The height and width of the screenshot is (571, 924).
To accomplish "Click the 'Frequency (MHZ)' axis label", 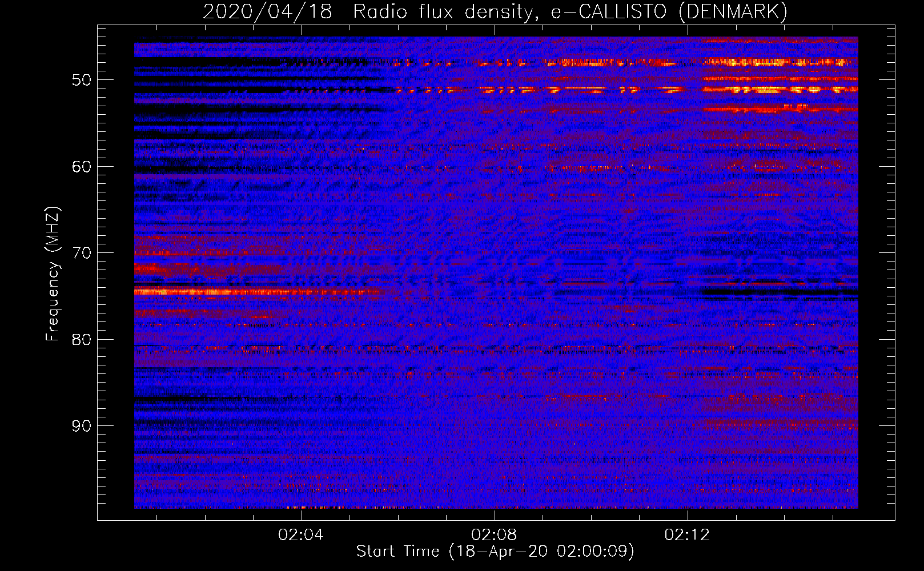I will coord(53,274).
